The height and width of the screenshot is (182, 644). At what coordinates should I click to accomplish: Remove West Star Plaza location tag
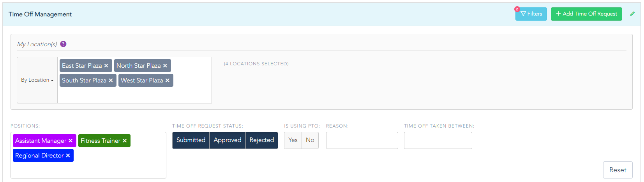click(168, 80)
